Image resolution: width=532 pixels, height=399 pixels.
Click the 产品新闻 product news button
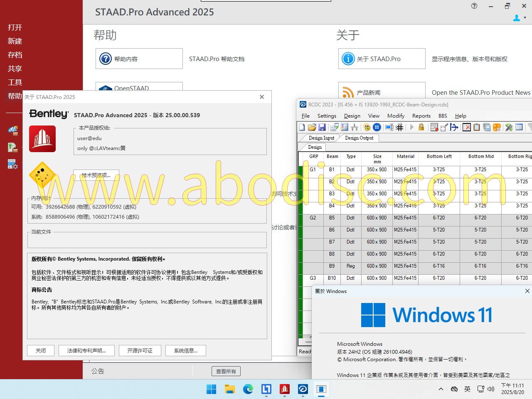click(x=382, y=91)
